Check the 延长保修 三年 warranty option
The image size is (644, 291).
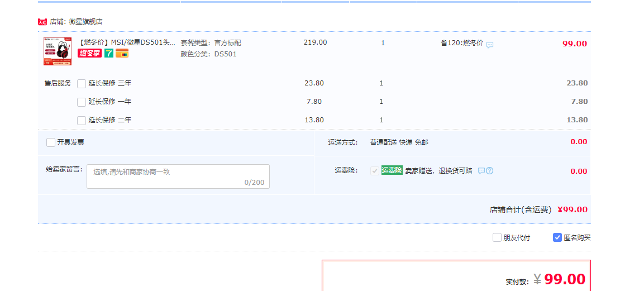[82, 83]
